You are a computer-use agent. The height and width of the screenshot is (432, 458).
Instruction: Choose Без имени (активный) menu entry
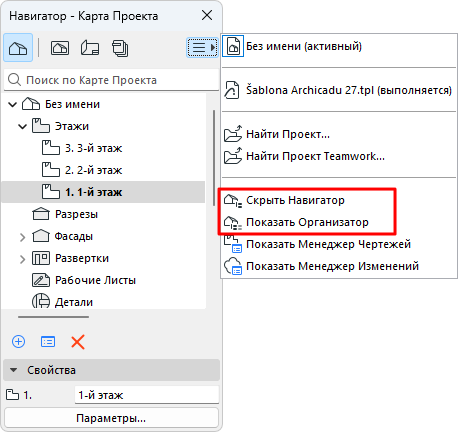tap(339, 46)
